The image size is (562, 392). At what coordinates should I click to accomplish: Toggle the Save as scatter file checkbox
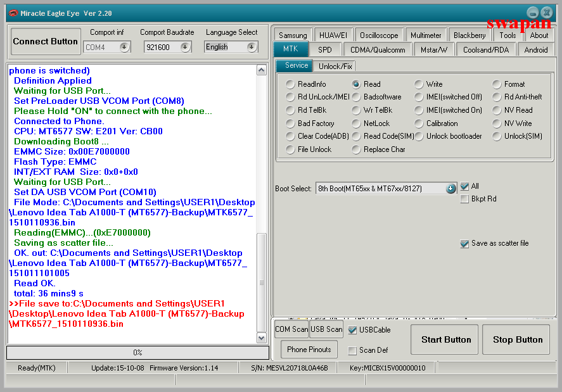pyautogui.click(x=464, y=243)
